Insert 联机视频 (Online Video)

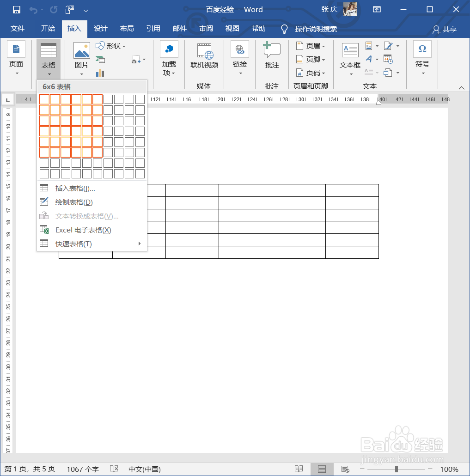(x=204, y=56)
